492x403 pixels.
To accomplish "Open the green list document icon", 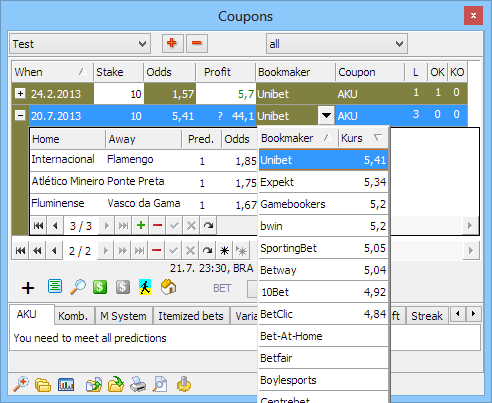I will (55, 287).
